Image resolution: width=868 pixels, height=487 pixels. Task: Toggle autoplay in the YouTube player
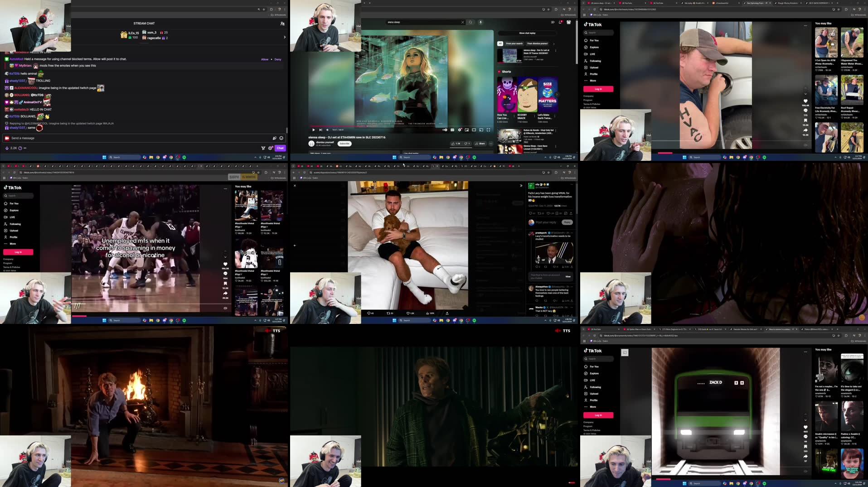tap(445, 130)
